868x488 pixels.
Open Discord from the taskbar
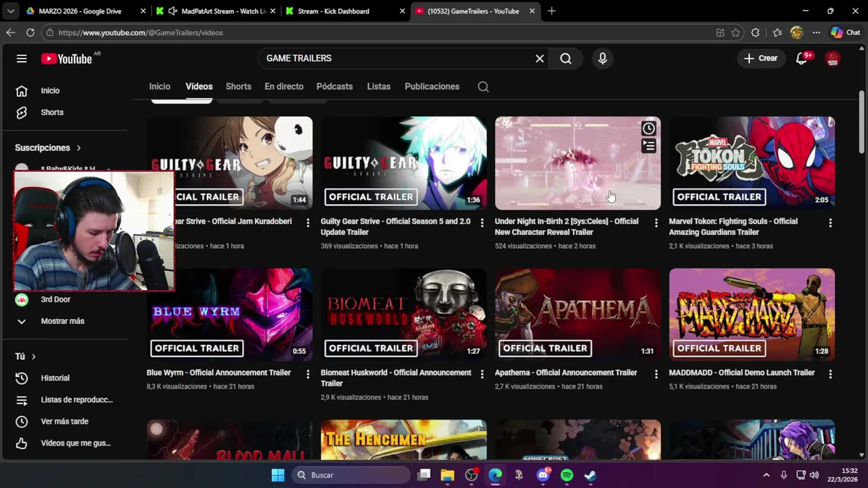tap(542, 475)
